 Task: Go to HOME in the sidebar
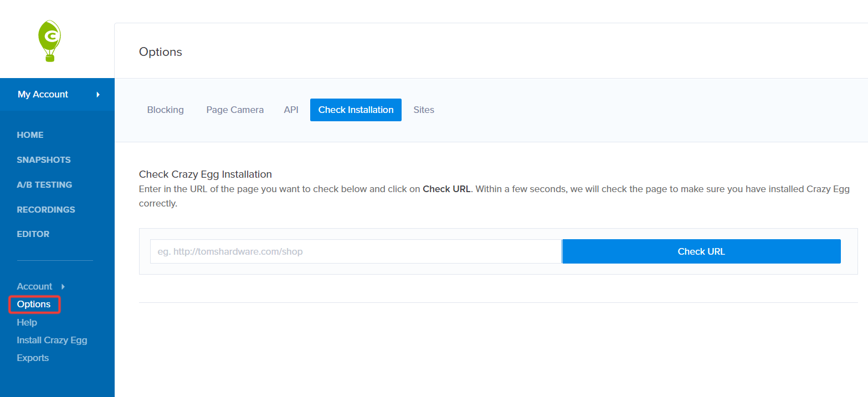tap(30, 135)
